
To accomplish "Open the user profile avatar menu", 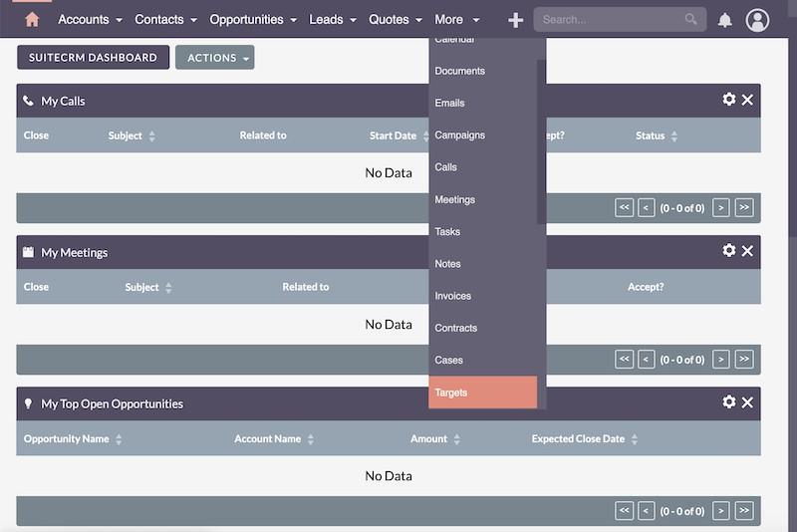I will [x=757, y=20].
